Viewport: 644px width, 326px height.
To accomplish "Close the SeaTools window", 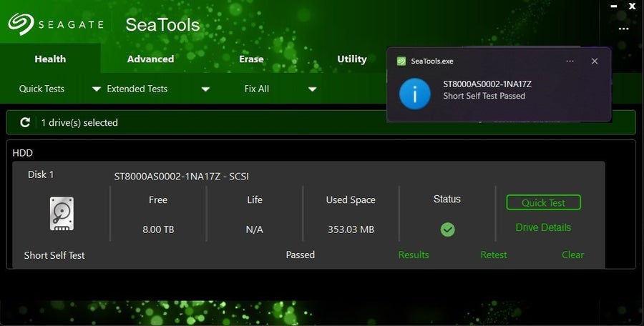I will (x=633, y=6).
